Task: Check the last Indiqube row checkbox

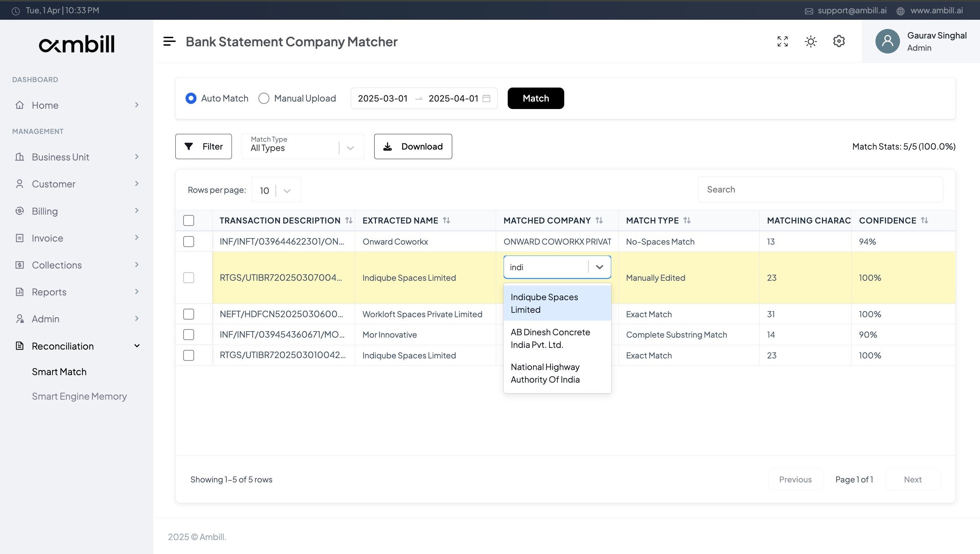Action: pos(188,355)
